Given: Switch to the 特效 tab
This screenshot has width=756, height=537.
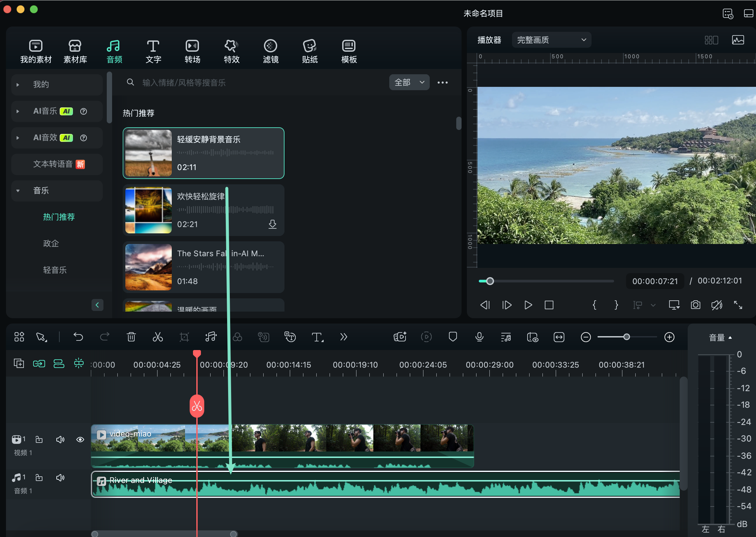Looking at the screenshot, I should point(231,52).
